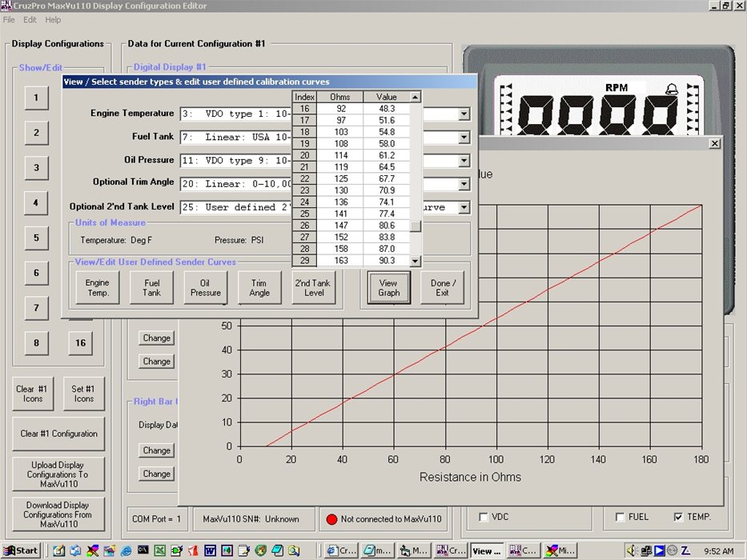Switch to the 'Mi...' taskbar button
This screenshot has width=747, height=560.
click(560, 551)
